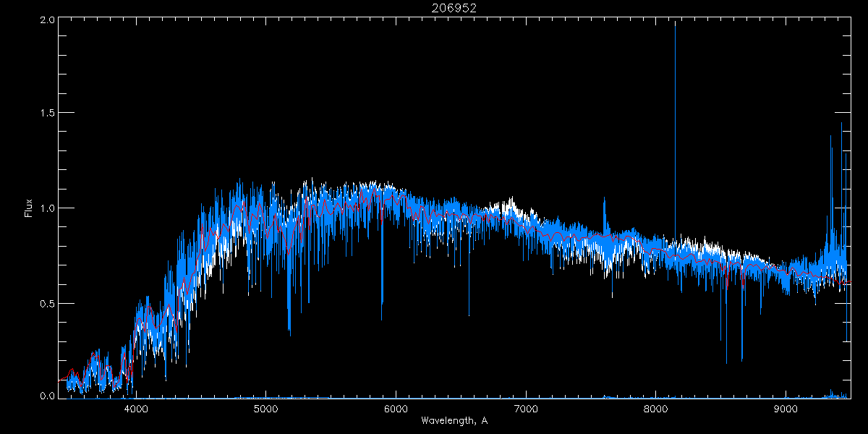Viewport: 868px width, 434px height.
Task: Click the 0.0 flux tick label
Action: pyautogui.click(x=48, y=396)
